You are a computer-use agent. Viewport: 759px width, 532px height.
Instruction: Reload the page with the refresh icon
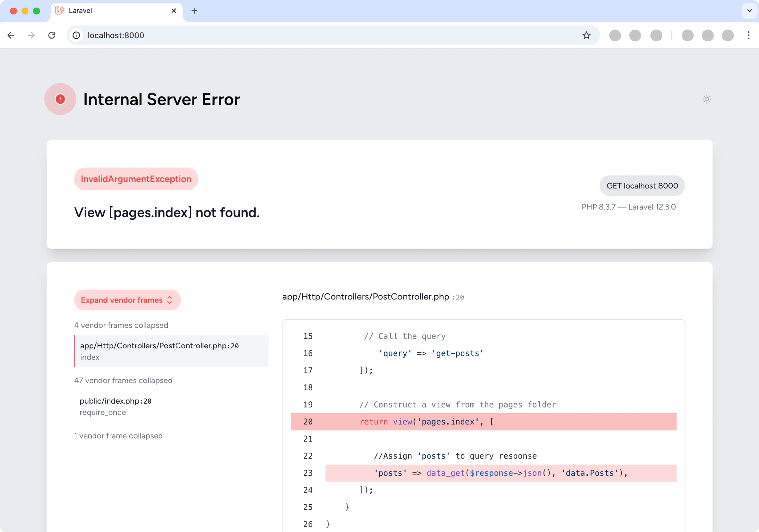pyautogui.click(x=52, y=35)
